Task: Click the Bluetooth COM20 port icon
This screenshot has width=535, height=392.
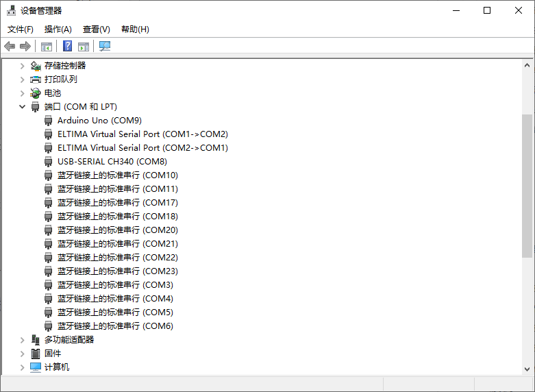Action: [49, 230]
